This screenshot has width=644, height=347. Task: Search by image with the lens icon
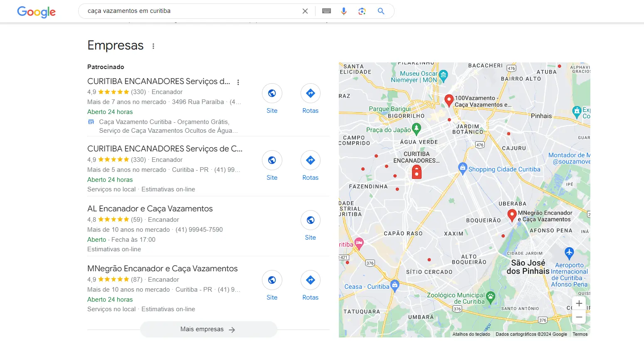coord(362,11)
